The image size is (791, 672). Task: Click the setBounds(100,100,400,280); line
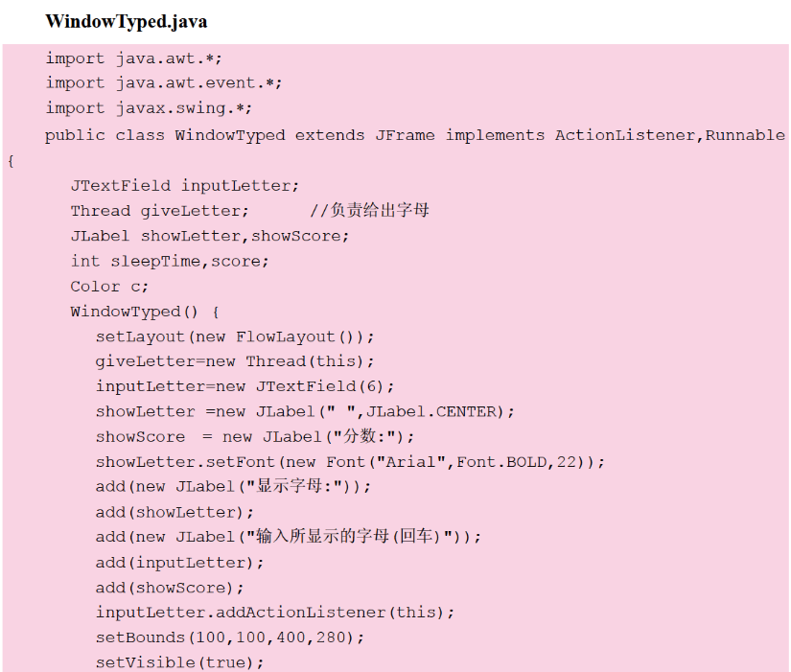(230, 637)
